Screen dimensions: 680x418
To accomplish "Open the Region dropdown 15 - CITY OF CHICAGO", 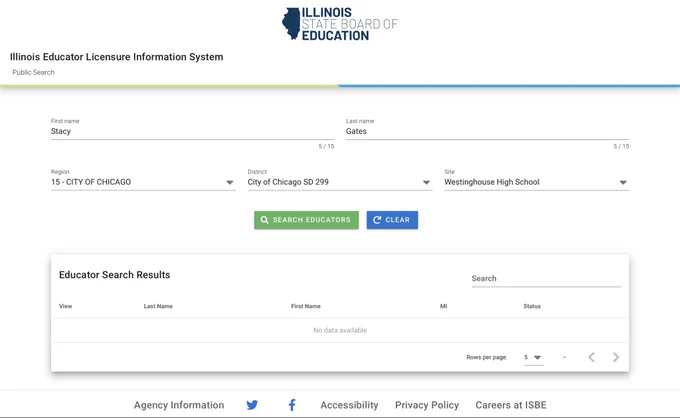I will tap(143, 182).
